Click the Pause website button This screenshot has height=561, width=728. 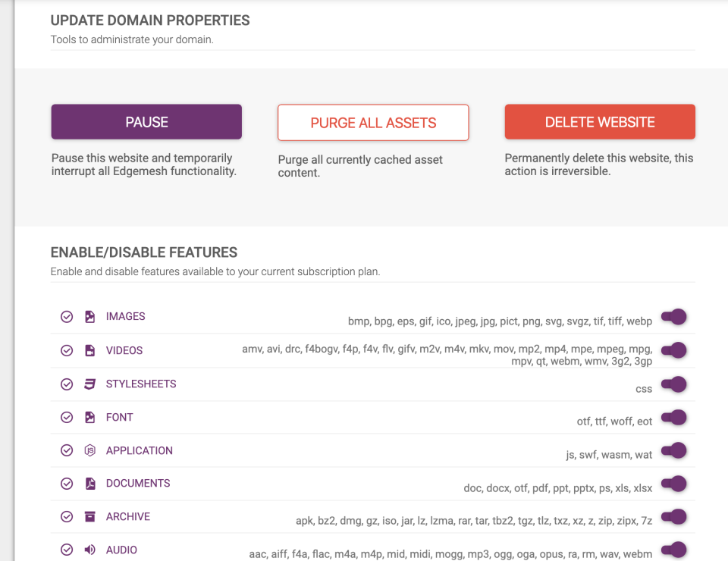tap(146, 122)
